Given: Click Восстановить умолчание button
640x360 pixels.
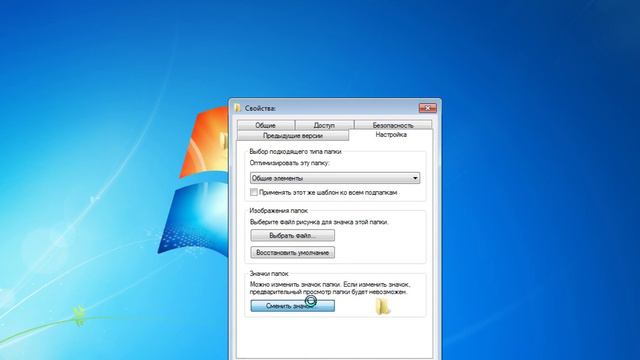Looking at the screenshot, I should (293, 253).
